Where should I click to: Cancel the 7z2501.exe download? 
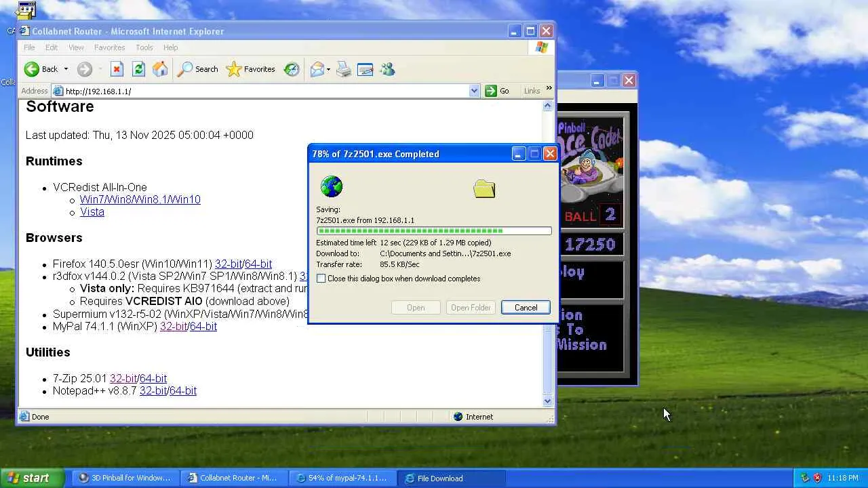(526, 308)
